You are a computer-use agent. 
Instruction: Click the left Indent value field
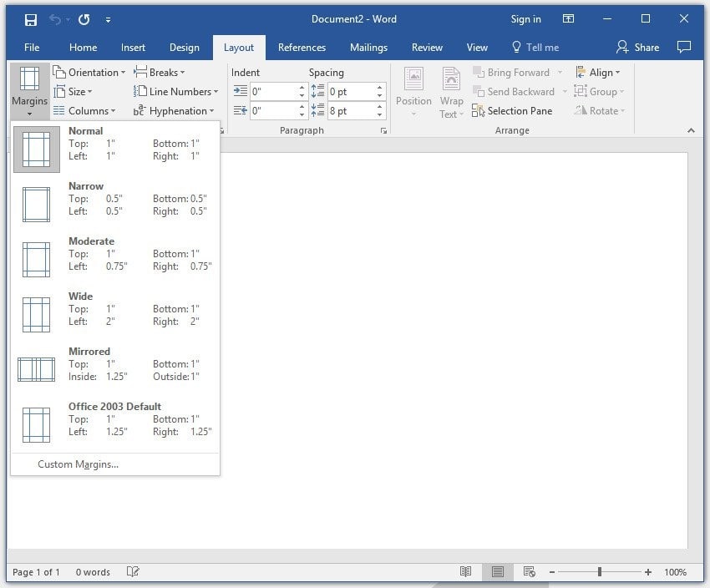[274, 92]
